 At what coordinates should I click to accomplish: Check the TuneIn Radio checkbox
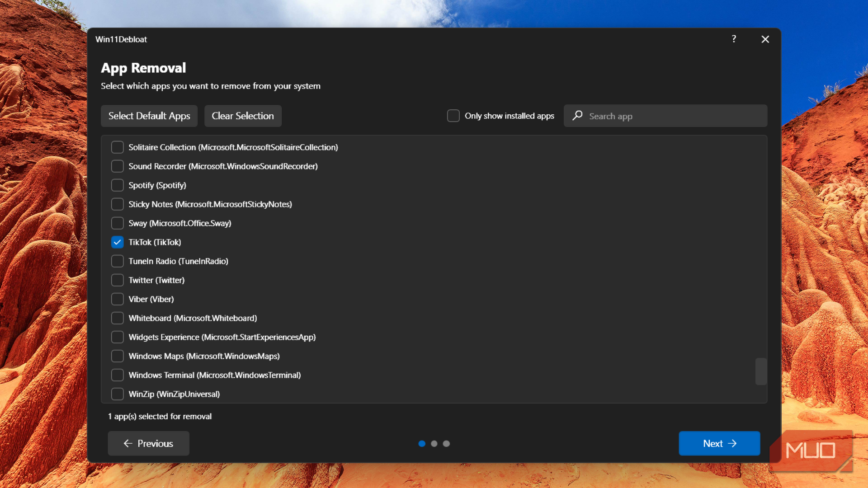(118, 261)
